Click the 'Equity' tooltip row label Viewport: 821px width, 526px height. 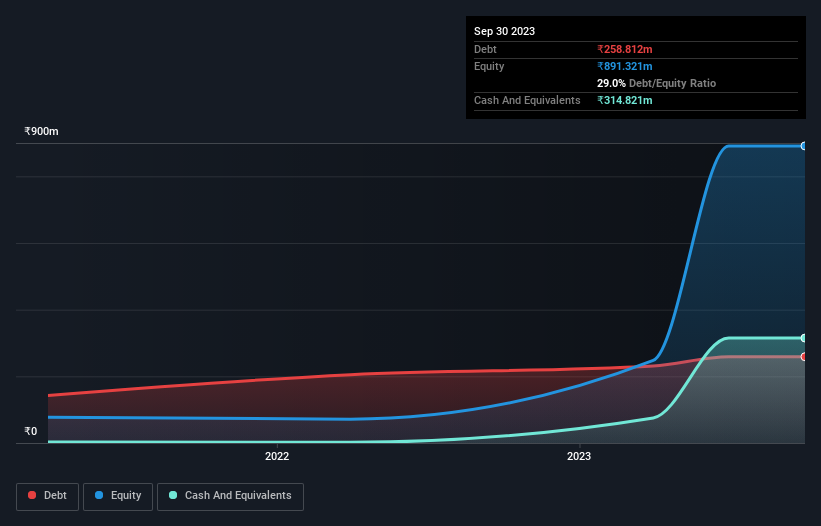point(489,66)
